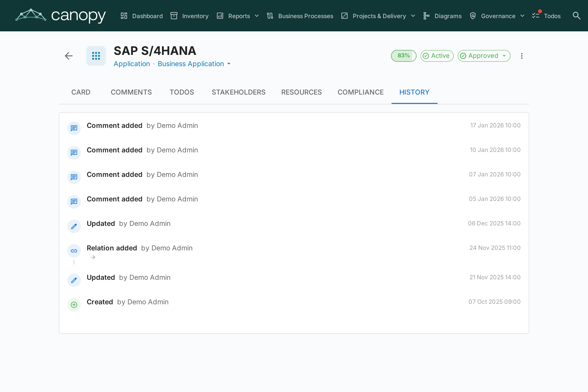Click timestamp 21 Nov 2025 14:00
Image resolution: width=588 pixels, height=392 pixels.
[x=495, y=277]
